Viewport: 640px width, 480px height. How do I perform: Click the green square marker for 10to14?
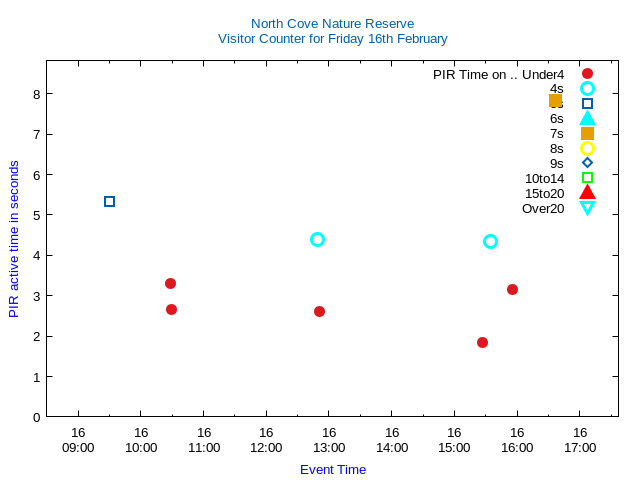click(587, 178)
